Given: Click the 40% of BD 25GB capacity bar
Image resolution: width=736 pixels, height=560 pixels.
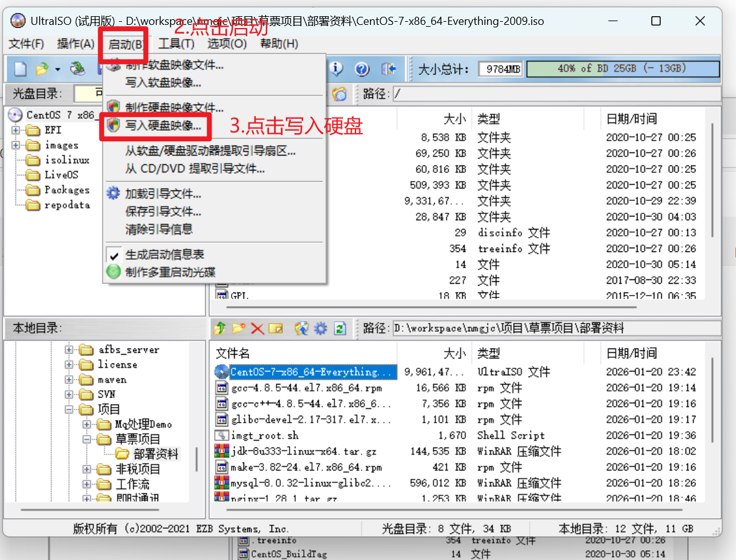Looking at the screenshot, I should (623, 69).
